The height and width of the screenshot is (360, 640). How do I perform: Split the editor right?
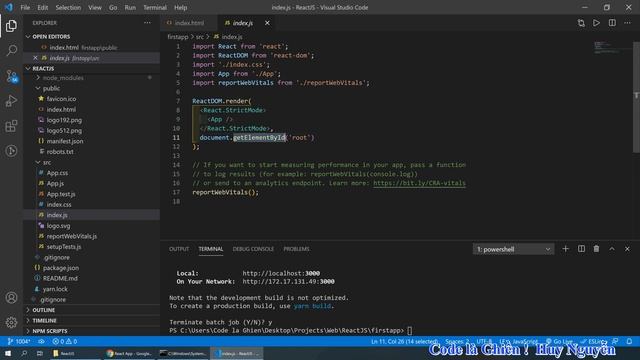[x=612, y=23]
